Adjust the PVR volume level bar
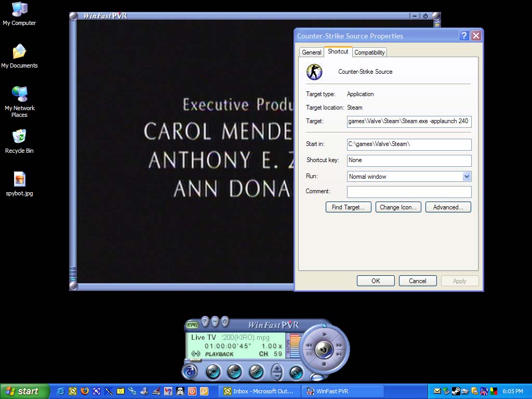 [x=295, y=345]
